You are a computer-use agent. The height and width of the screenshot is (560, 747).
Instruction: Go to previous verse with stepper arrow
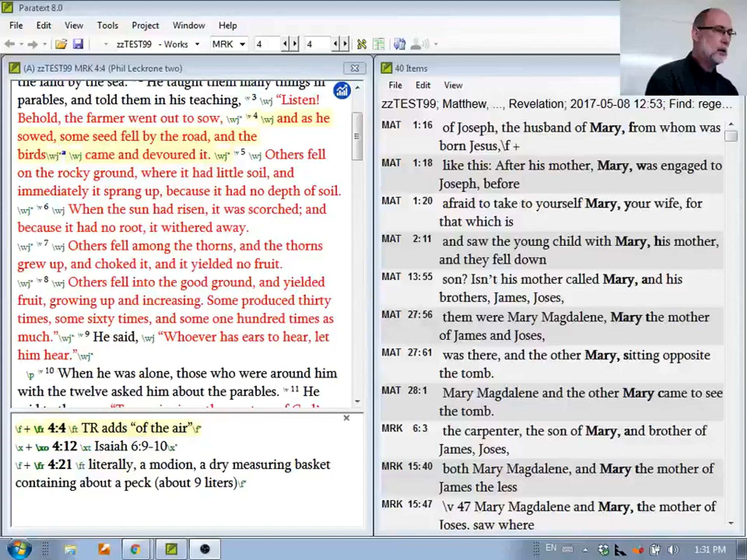(x=335, y=44)
